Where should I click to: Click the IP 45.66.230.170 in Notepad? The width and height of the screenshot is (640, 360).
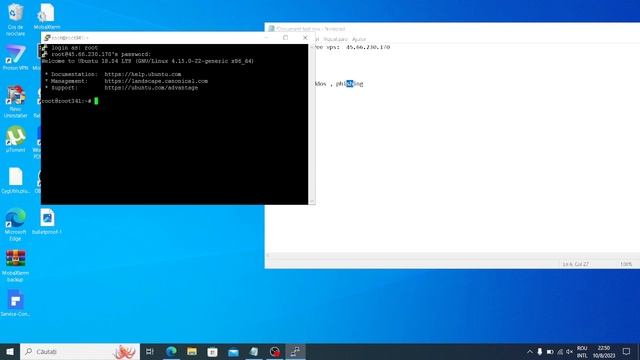click(368, 47)
